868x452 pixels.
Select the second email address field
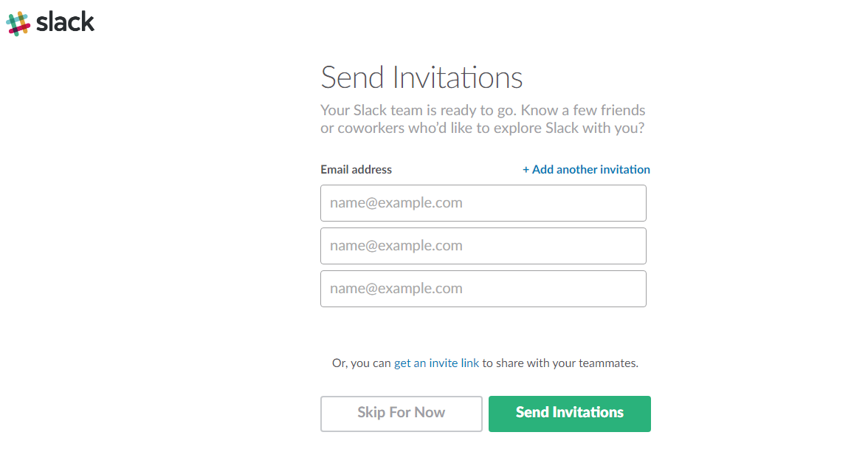click(x=483, y=246)
